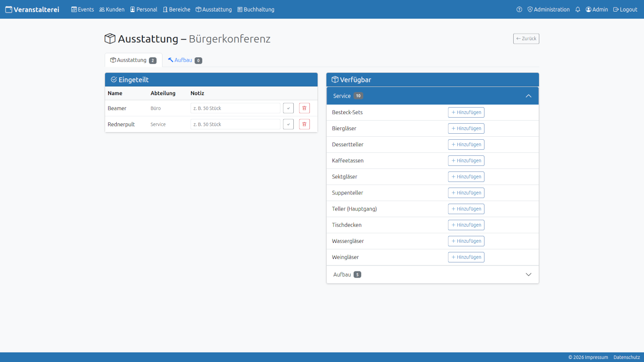Confirm the Rednerpult note with checkmark button

click(x=288, y=124)
